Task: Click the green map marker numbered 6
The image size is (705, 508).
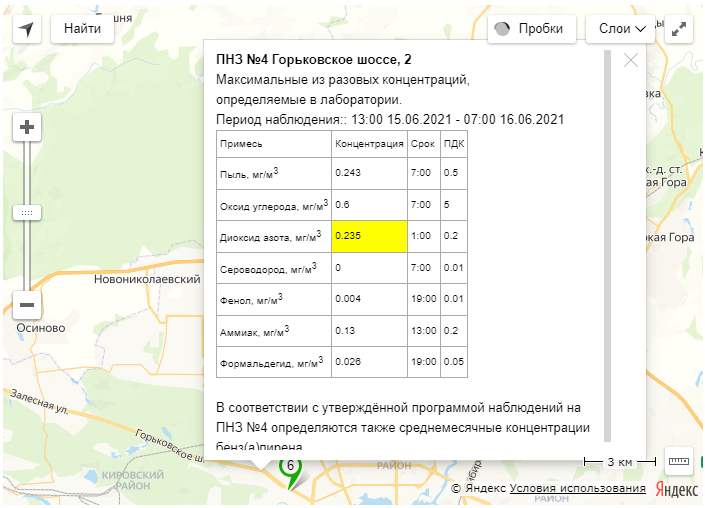Action: point(290,468)
